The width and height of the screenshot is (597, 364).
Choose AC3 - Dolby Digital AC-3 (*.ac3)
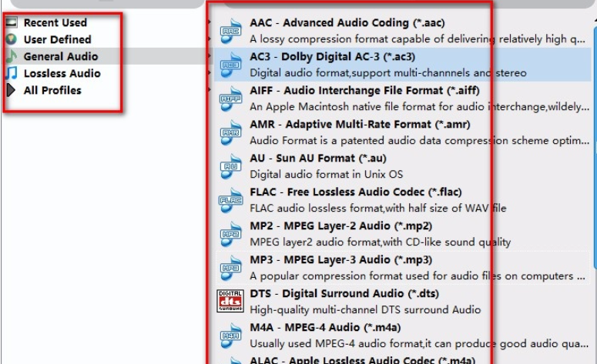pyautogui.click(x=332, y=57)
